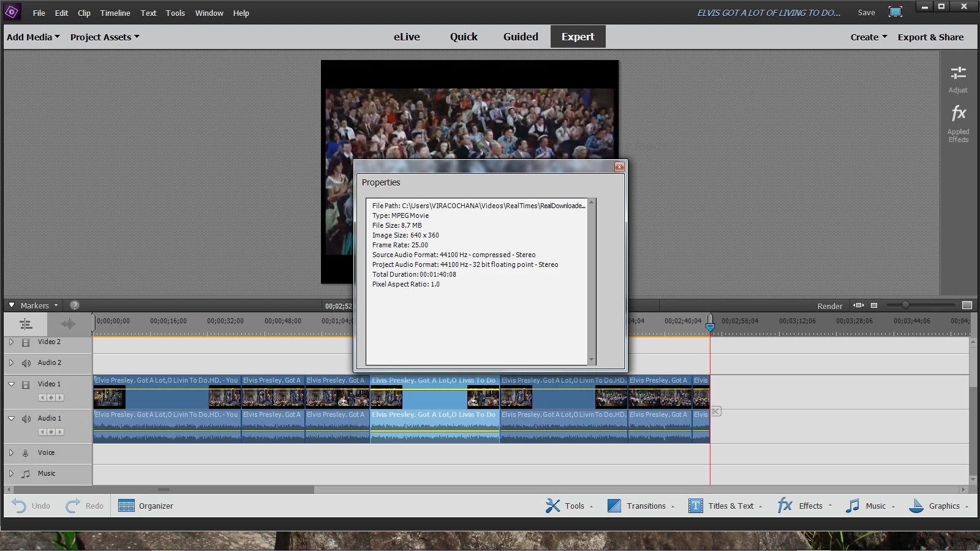Screen dimensions: 980x551
Task: Expand the Audio 2 track
Action: point(11,363)
